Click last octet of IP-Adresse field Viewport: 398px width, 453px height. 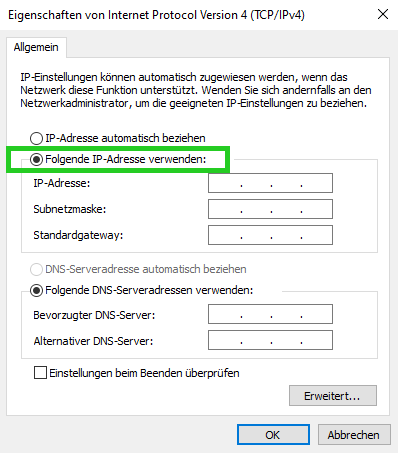coord(317,183)
